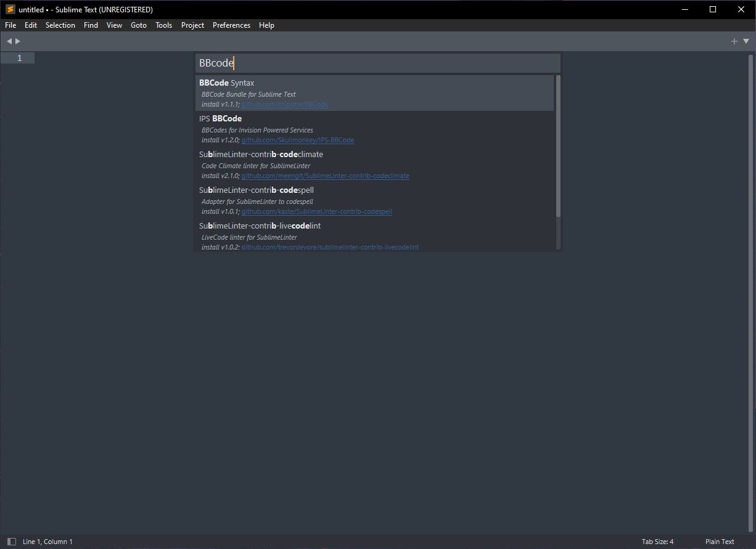Viewport: 756px width, 549px height.
Task: Open the Find menu
Action: [x=91, y=25]
